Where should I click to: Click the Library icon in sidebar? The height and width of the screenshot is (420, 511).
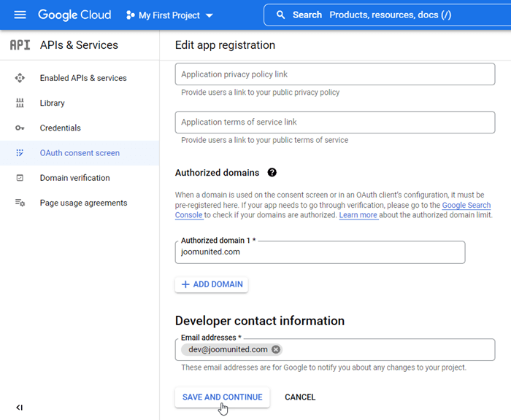tap(20, 104)
